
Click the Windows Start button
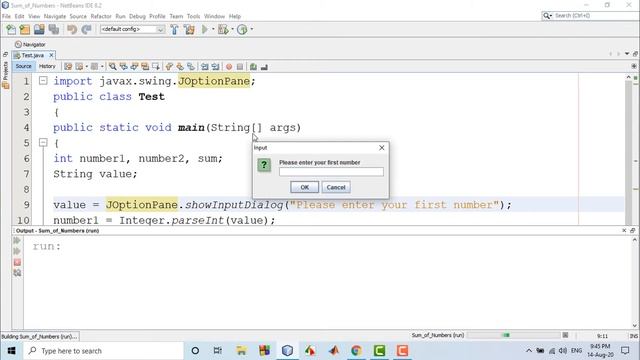click(11, 351)
